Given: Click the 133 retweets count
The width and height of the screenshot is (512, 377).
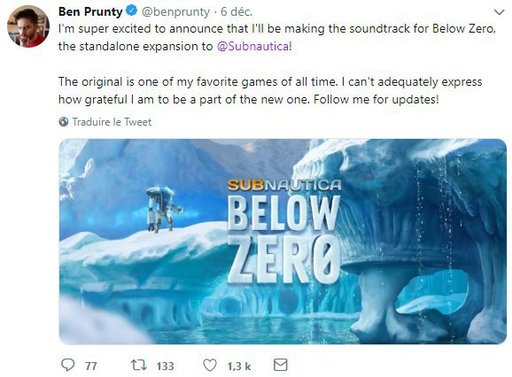Looking at the screenshot, I should coord(165,366).
